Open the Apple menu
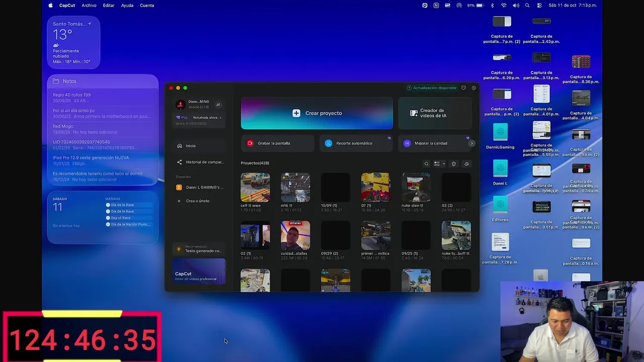This screenshot has width=644, height=362. point(50,6)
